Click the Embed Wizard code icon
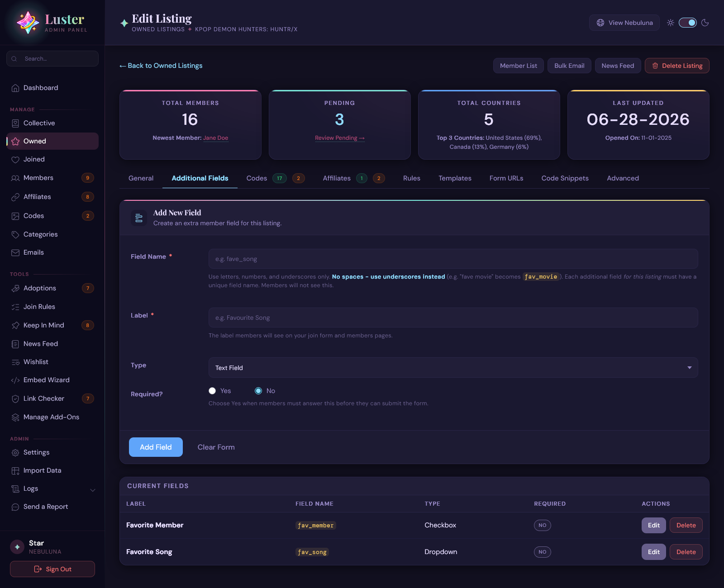The width and height of the screenshot is (724, 588). tap(15, 380)
